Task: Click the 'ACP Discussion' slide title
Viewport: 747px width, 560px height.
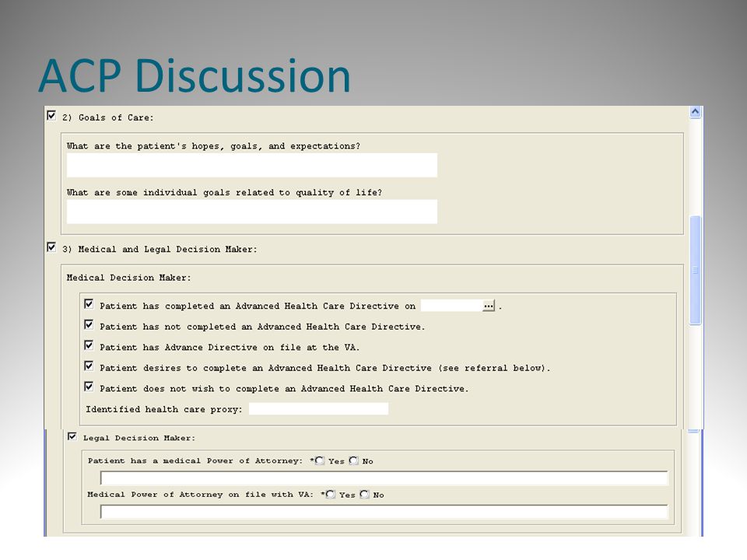Action: pos(195,75)
